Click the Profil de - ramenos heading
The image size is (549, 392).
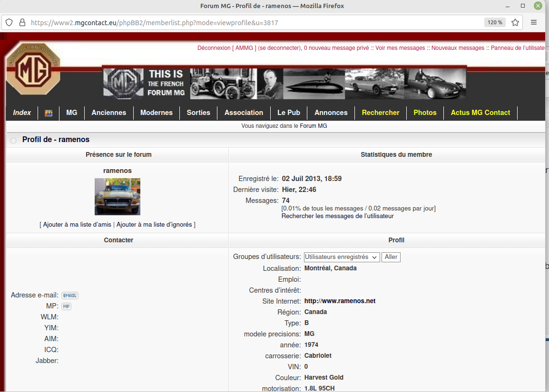tap(56, 140)
